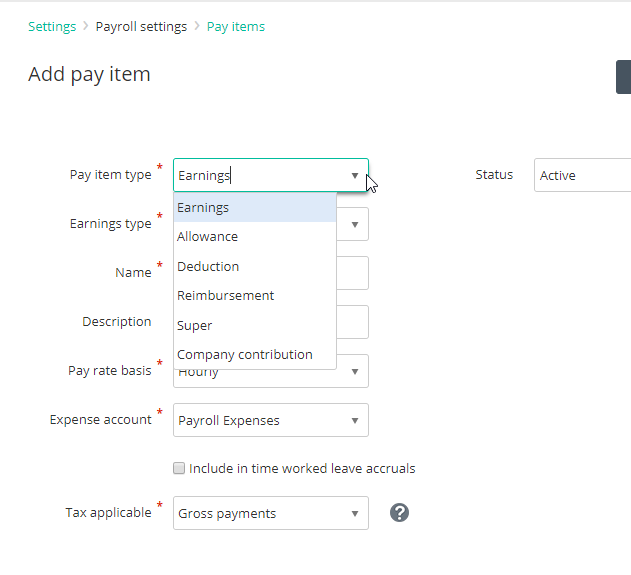Image resolution: width=631 pixels, height=575 pixels.
Task: Select Earnings from the dropdown list
Action: (x=255, y=208)
